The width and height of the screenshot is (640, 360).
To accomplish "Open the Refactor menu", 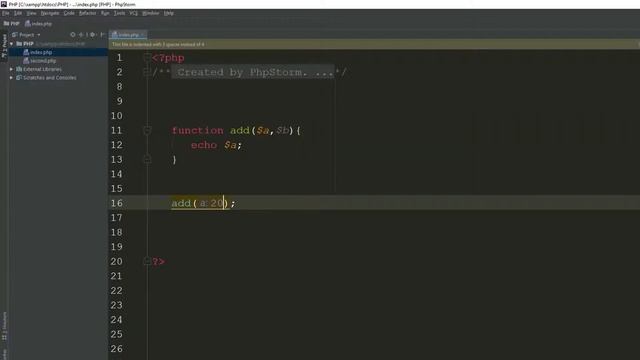I will tap(87, 13).
